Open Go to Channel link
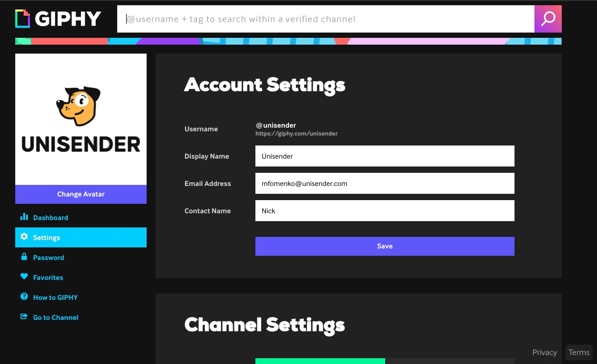The width and height of the screenshot is (597, 364). tap(81, 317)
